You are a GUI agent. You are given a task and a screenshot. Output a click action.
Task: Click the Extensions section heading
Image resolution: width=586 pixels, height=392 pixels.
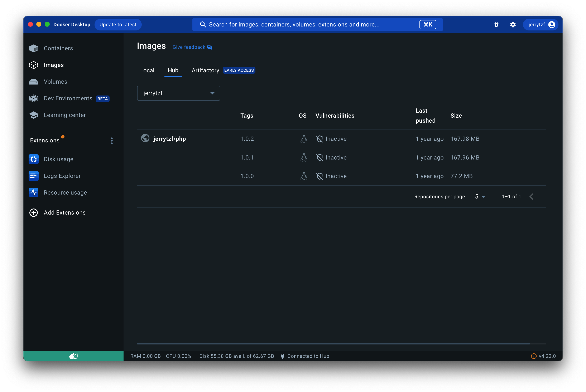(x=45, y=141)
